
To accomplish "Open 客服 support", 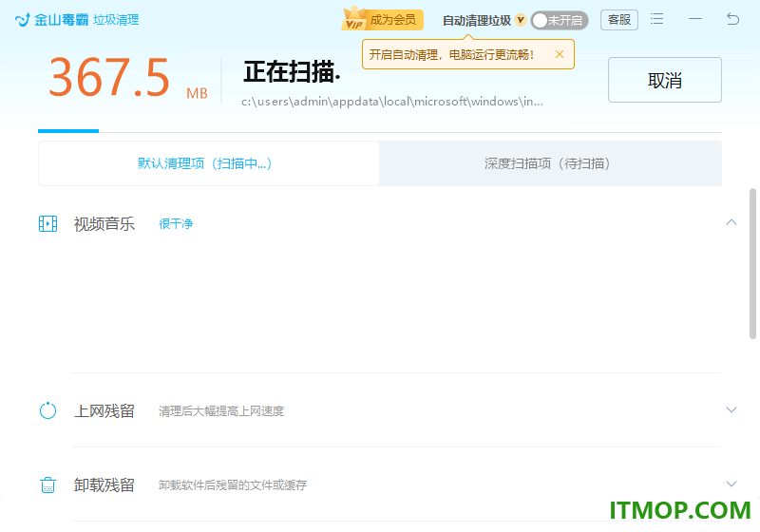I will tap(619, 20).
